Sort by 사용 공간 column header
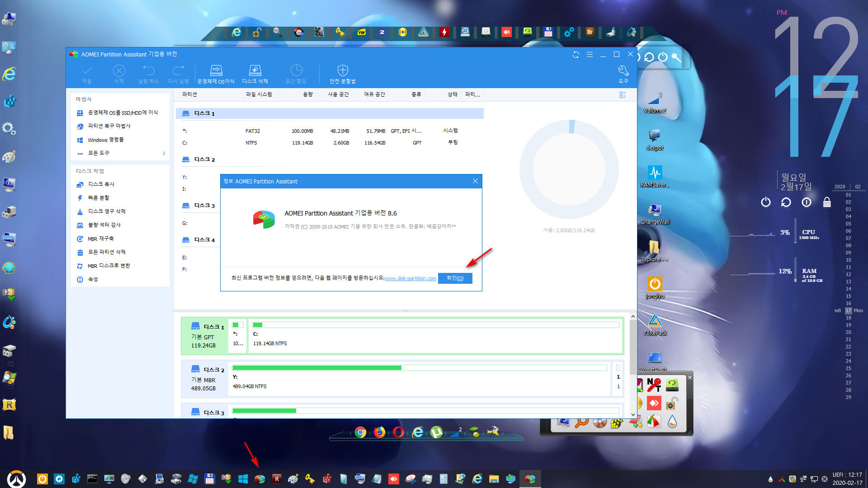 click(338, 94)
